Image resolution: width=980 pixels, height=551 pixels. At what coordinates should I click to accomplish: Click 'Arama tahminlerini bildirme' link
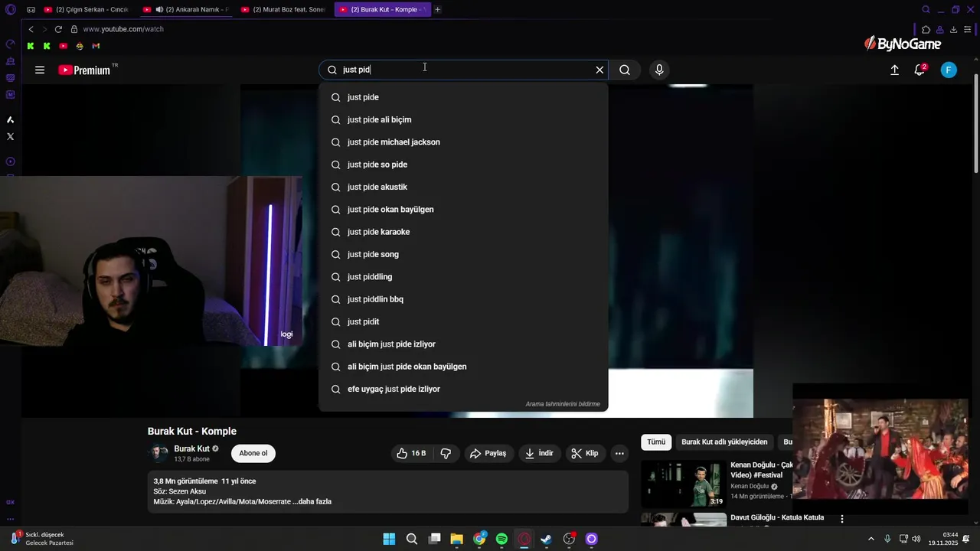click(x=563, y=404)
